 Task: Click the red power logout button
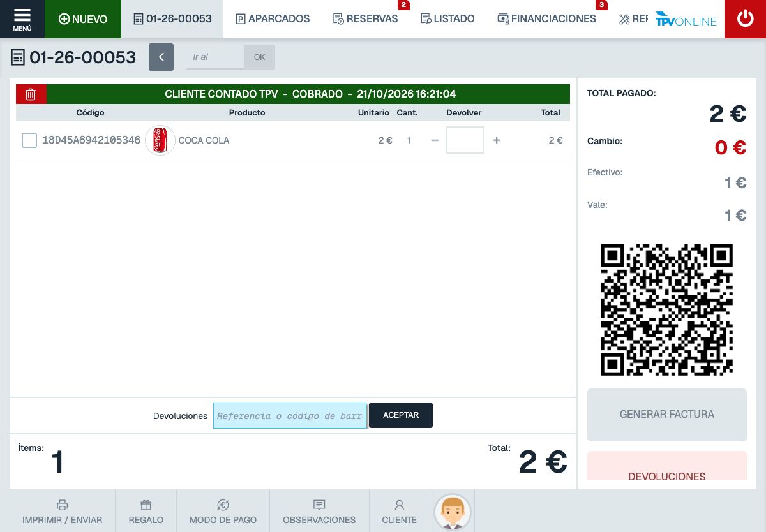(x=745, y=19)
